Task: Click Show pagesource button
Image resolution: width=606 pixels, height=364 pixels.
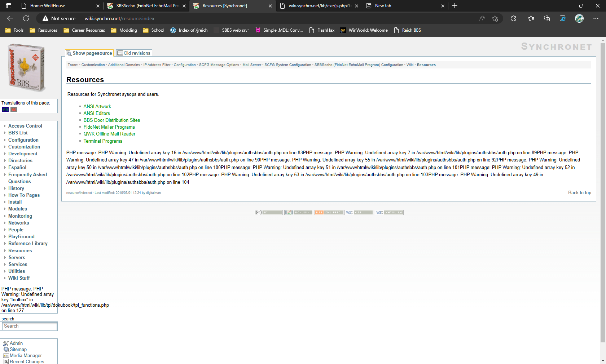Action: (89, 53)
